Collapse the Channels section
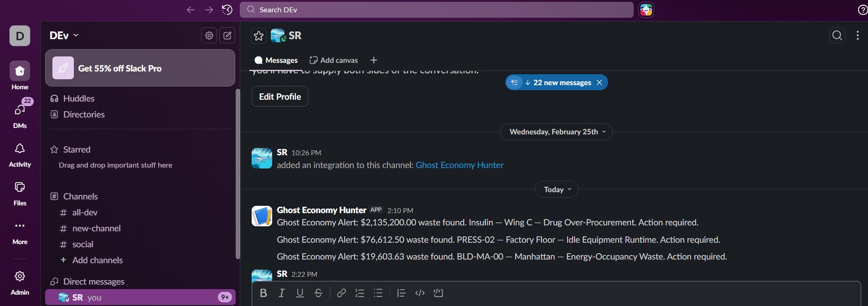868x306 pixels. 80,196
